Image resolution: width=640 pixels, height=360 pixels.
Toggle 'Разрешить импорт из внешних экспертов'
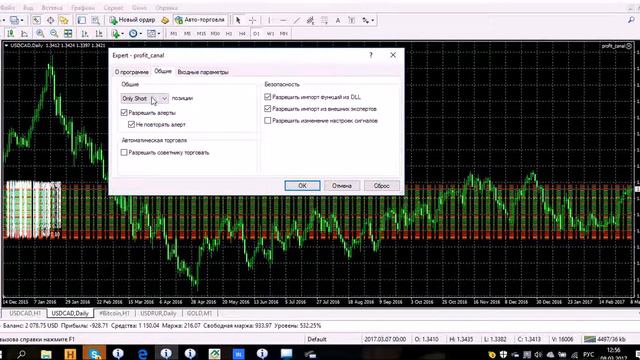pyautogui.click(x=267, y=109)
